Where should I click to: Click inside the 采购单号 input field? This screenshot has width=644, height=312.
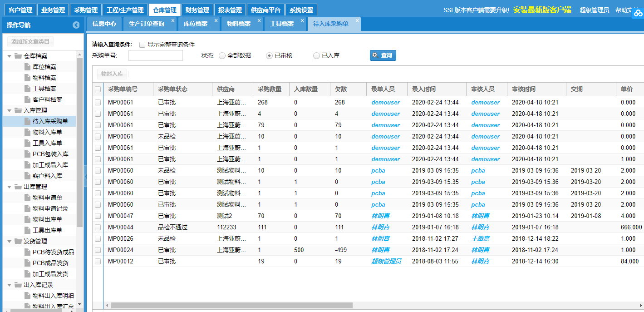[x=156, y=55]
